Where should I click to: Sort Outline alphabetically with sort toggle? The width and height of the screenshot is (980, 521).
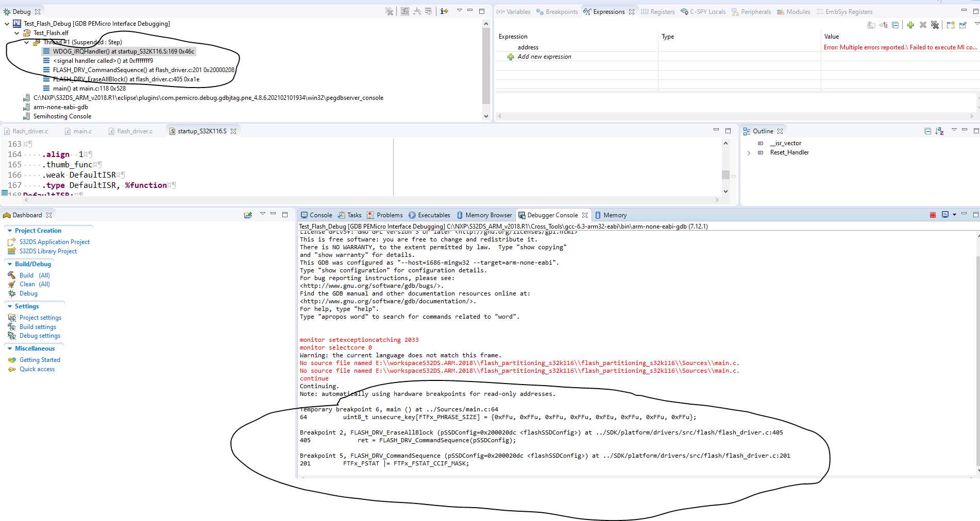939,131
